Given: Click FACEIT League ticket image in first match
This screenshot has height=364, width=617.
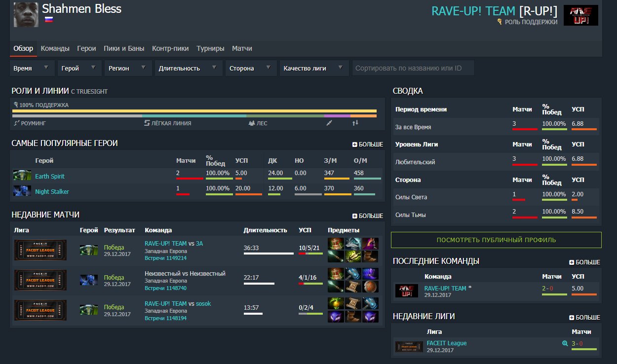Looking at the screenshot, I should [40, 251].
